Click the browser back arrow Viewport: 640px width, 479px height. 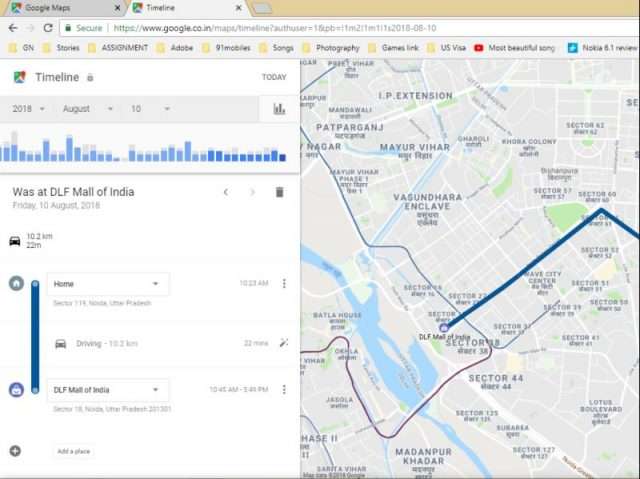[x=12, y=28]
